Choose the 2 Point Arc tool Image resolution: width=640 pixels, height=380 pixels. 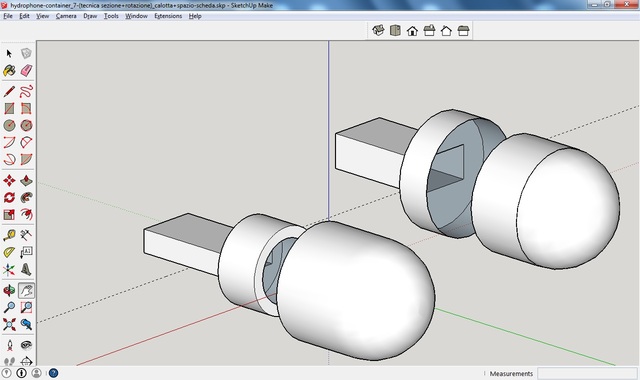[26, 142]
